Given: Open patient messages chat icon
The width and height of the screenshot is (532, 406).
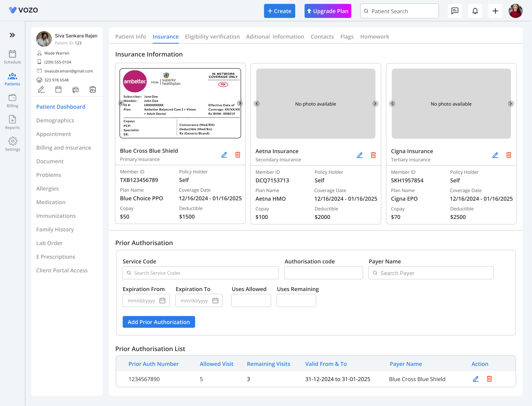Looking at the screenshot, I should coord(455,11).
